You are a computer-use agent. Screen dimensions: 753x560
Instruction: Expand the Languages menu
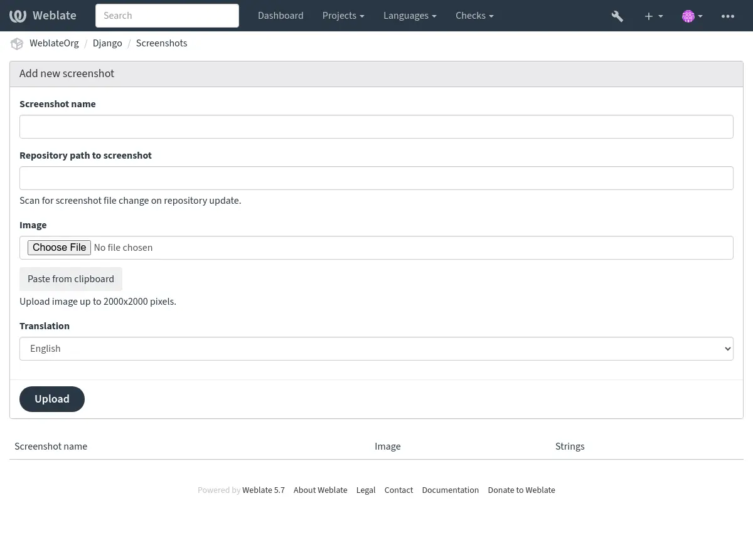[x=410, y=16]
